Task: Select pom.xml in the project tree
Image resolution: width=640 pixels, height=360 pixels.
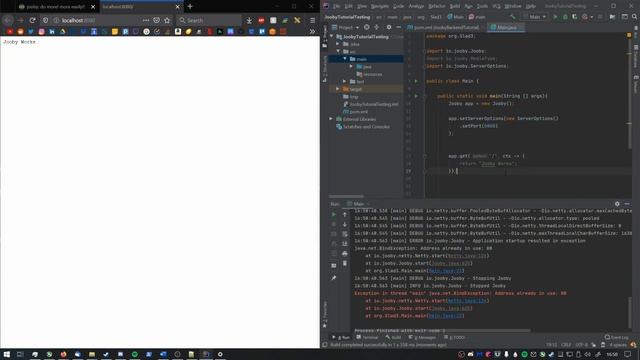Action: tap(359, 111)
